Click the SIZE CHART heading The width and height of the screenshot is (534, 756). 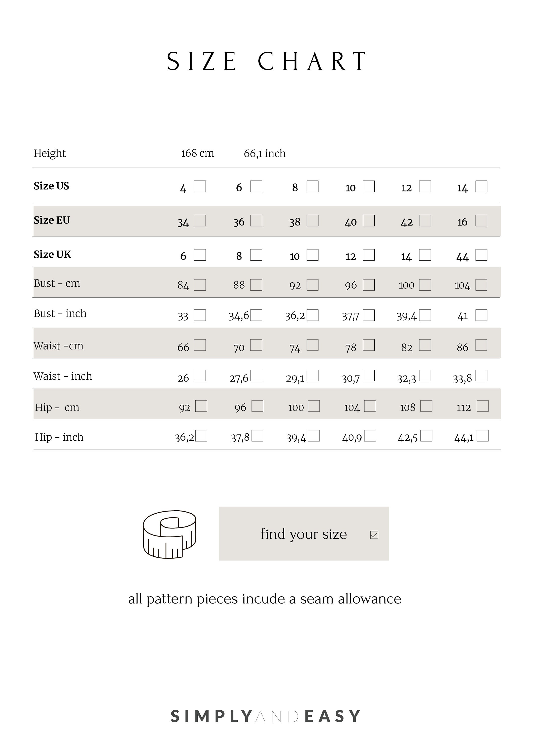267,61
